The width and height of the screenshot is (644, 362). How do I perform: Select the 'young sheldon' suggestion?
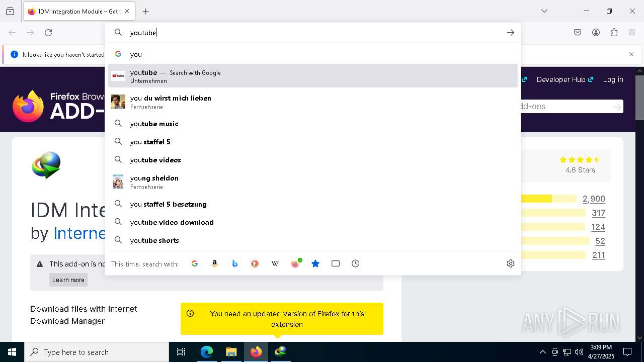[313, 182]
